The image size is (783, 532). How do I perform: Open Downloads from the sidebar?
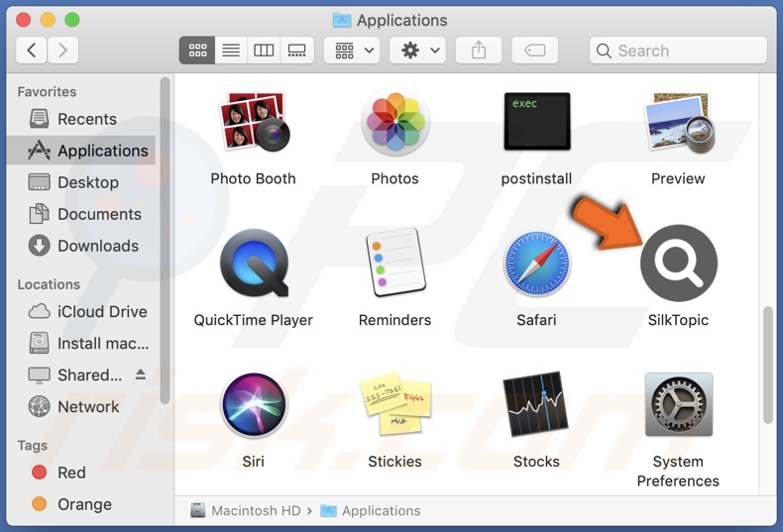click(82, 246)
